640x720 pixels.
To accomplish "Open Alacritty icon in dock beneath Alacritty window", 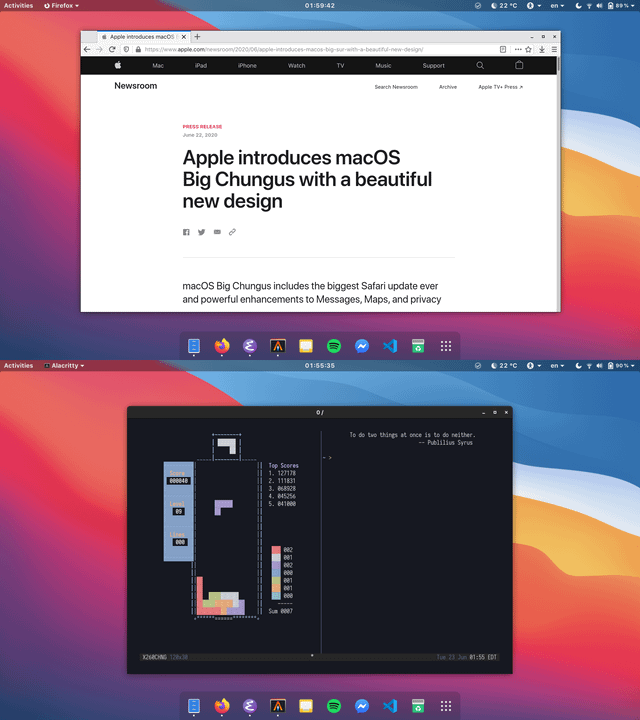I will (x=278, y=706).
